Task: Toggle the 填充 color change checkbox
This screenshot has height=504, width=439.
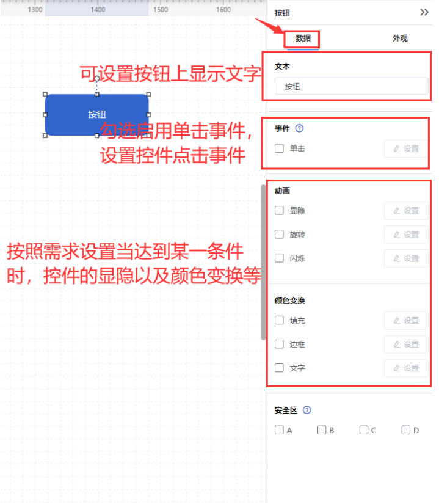Action: [x=280, y=320]
